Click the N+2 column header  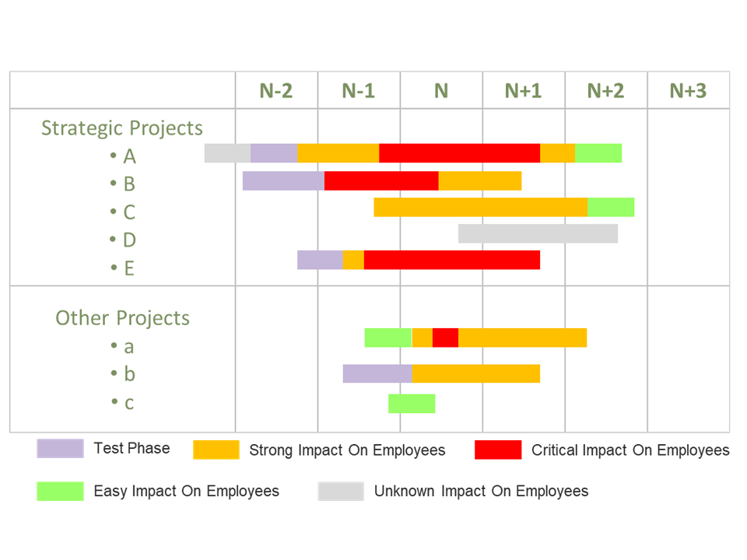pos(605,91)
